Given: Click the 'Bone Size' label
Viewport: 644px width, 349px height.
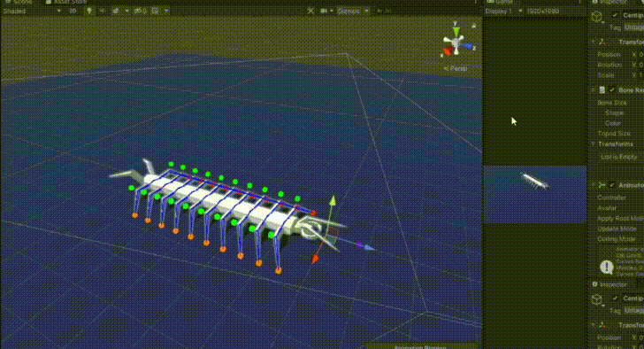Looking at the screenshot, I should point(612,103).
